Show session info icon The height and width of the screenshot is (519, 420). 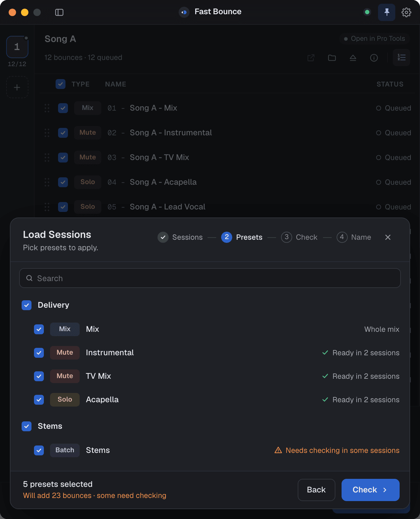point(374,58)
